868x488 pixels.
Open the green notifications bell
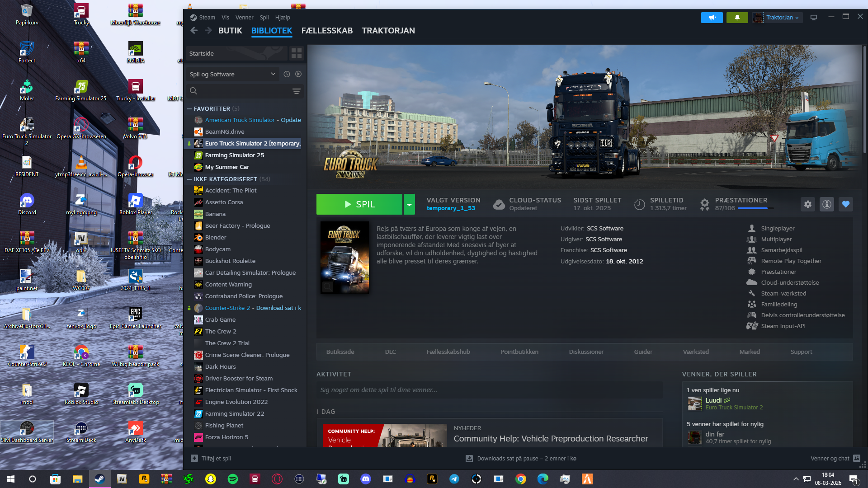(737, 18)
